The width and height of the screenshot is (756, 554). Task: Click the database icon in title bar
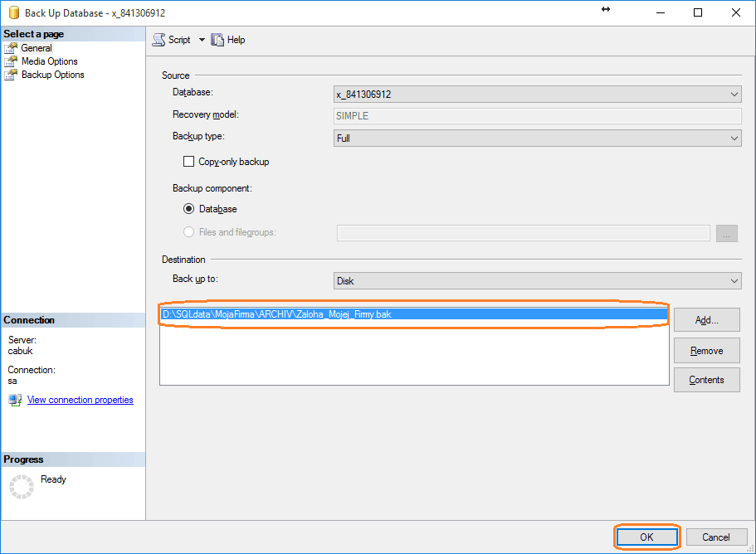pos(12,12)
